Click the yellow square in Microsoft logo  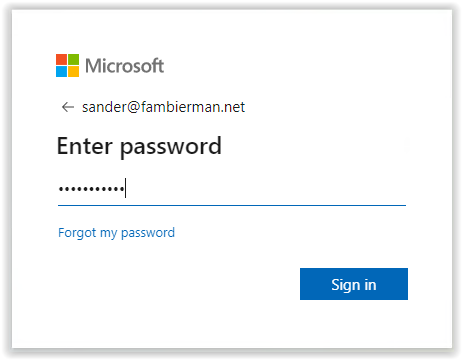[x=74, y=72]
